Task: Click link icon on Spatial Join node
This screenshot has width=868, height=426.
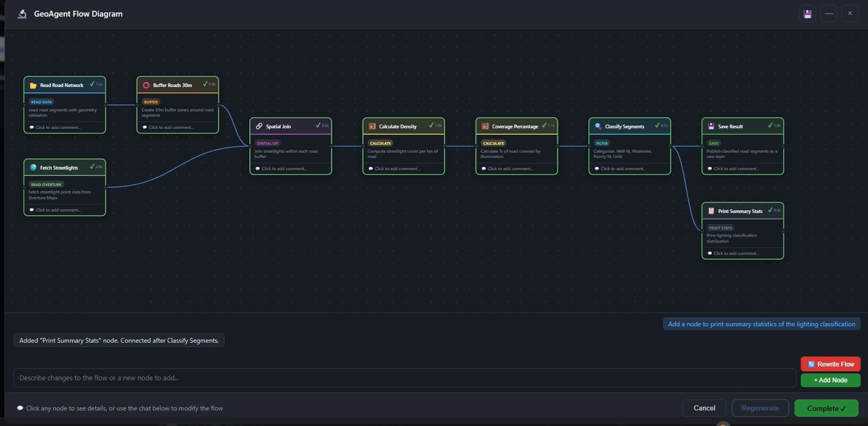Action: (259, 126)
